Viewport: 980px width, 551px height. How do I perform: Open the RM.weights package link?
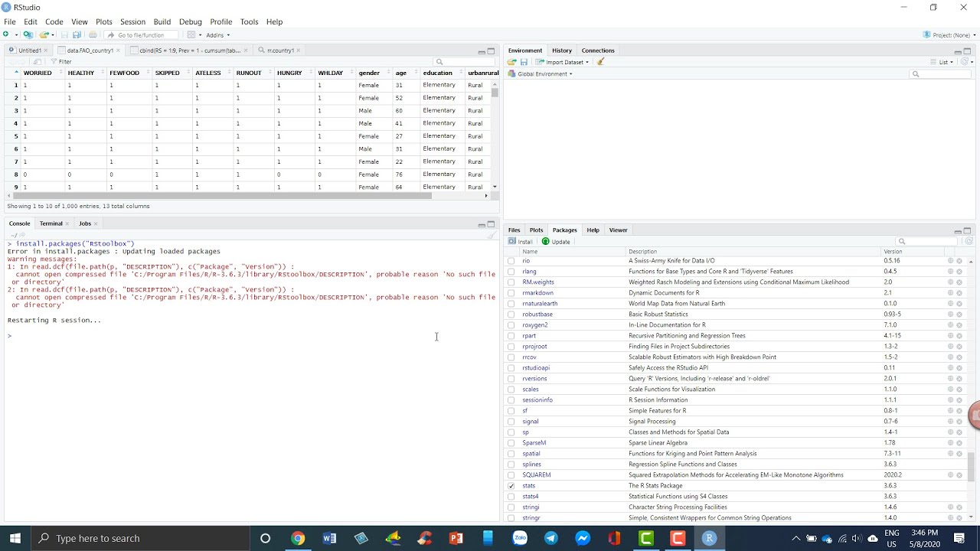pos(538,282)
